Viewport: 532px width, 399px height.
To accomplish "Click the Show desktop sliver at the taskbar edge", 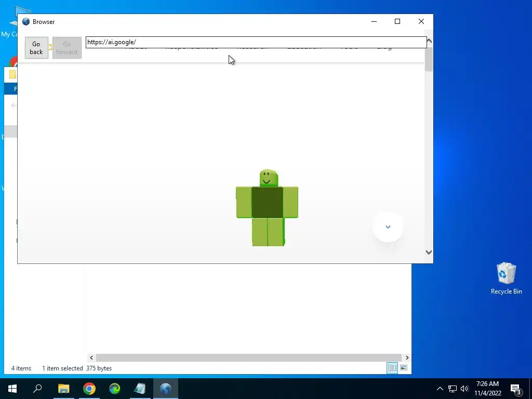I will point(530,389).
